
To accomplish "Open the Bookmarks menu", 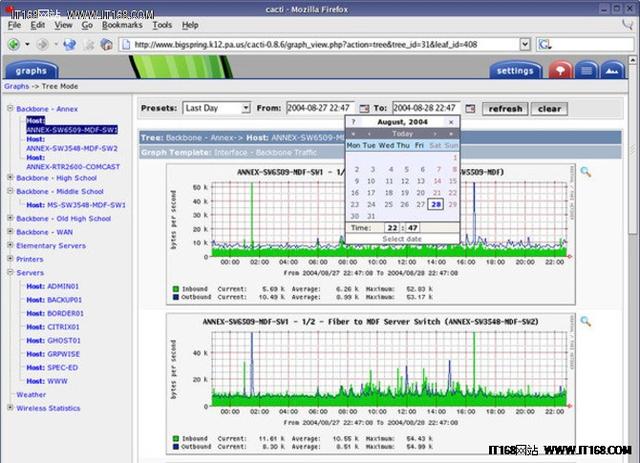I will pyautogui.click(x=122, y=25).
